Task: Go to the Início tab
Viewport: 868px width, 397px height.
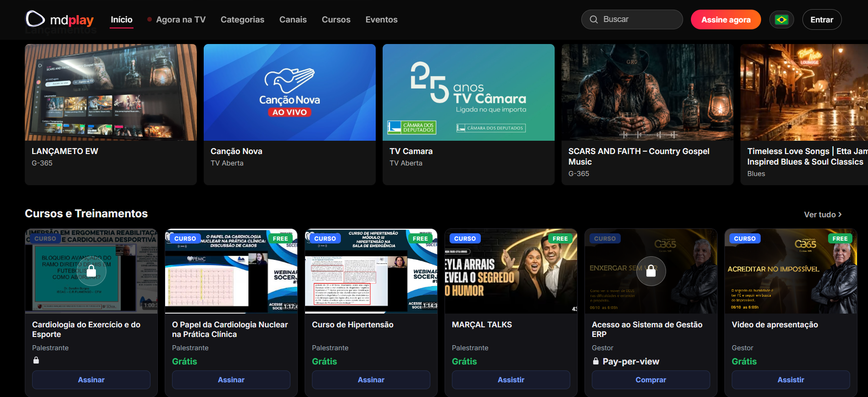Action: pyautogui.click(x=122, y=20)
